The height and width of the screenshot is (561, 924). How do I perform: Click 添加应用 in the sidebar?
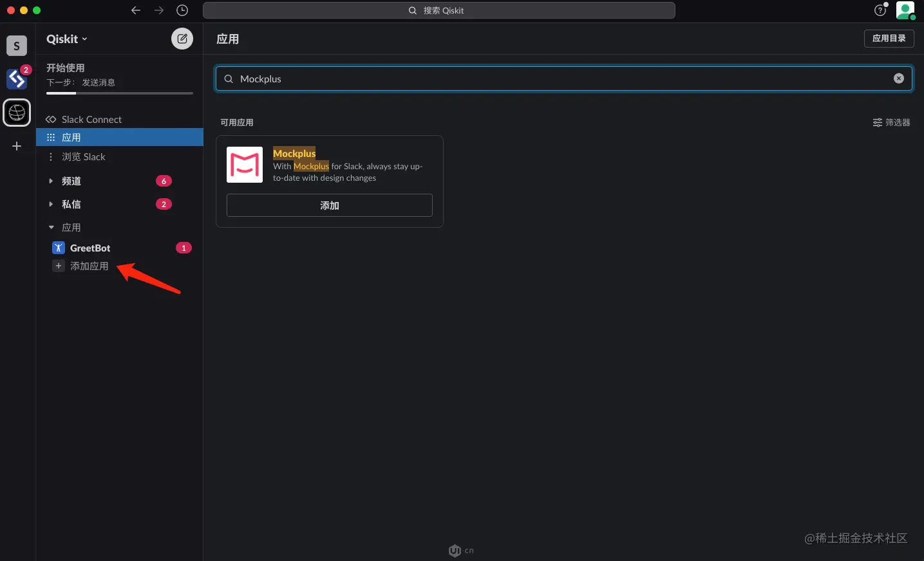coord(89,266)
